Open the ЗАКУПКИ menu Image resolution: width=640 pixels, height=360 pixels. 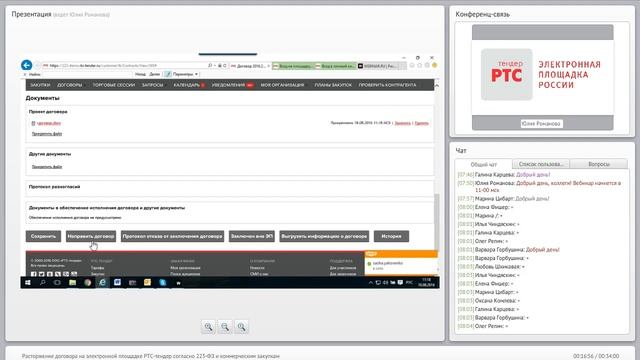point(40,85)
